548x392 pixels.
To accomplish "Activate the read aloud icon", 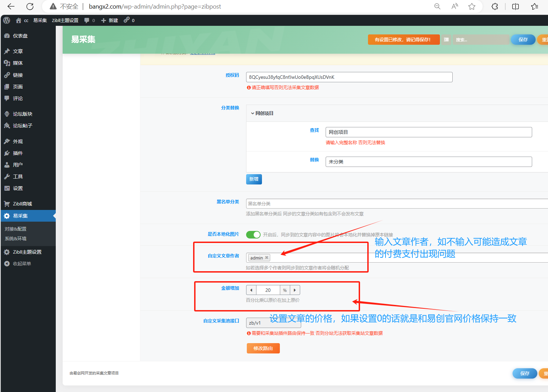I will [455, 6].
